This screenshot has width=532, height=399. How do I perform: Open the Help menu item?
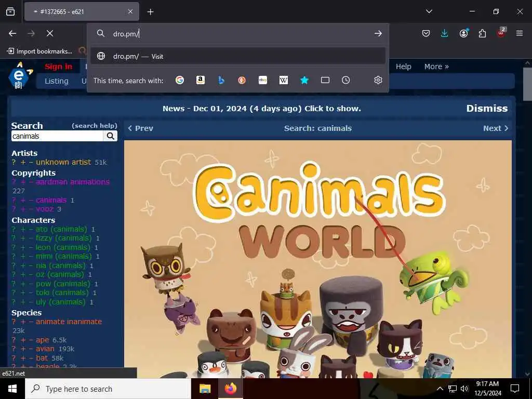403,66
